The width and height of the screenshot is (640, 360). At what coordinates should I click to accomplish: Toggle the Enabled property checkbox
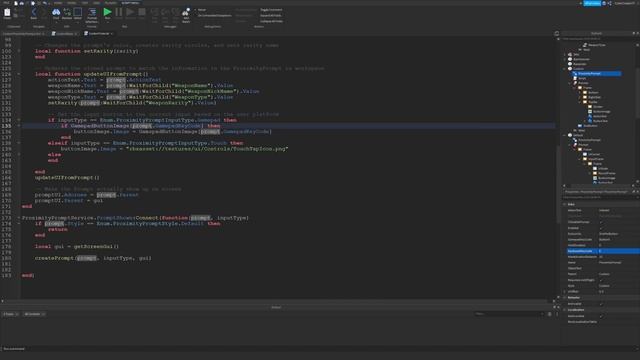coord(602,228)
